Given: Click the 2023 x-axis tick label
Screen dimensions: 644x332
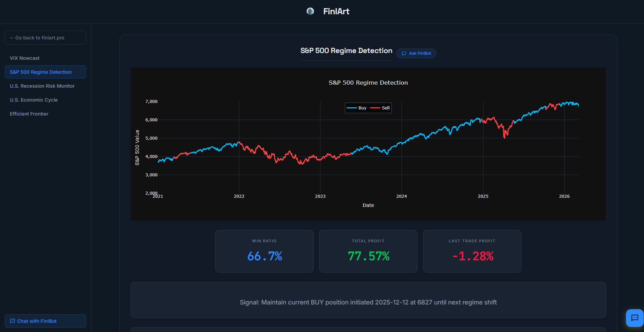Looking at the screenshot, I should [320, 196].
